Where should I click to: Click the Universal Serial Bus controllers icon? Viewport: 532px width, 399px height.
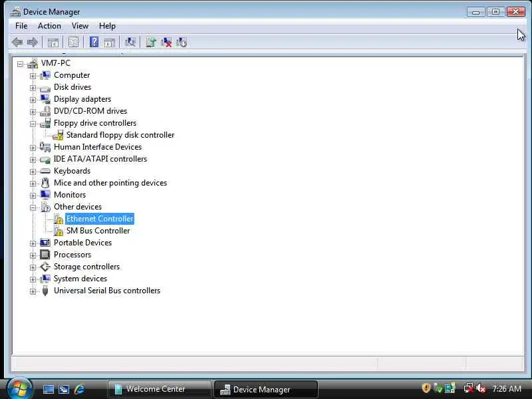[45, 291]
